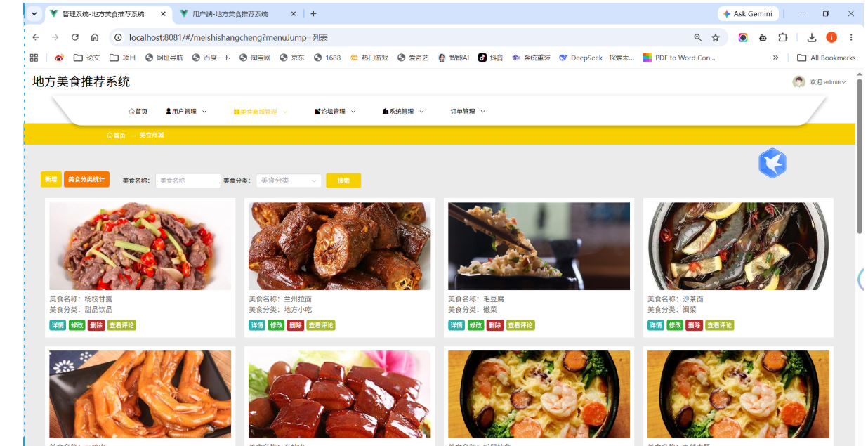Open the colorful circle extension icon
This screenshot has width=868, height=446.
coord(743,37)
